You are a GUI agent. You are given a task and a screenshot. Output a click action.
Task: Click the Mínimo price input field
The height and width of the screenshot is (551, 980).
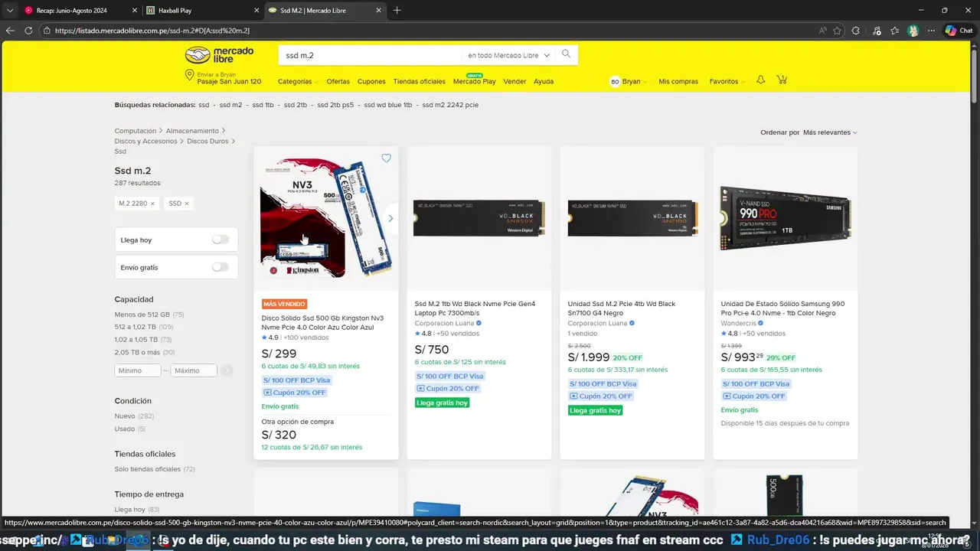[x=138, y=370]
